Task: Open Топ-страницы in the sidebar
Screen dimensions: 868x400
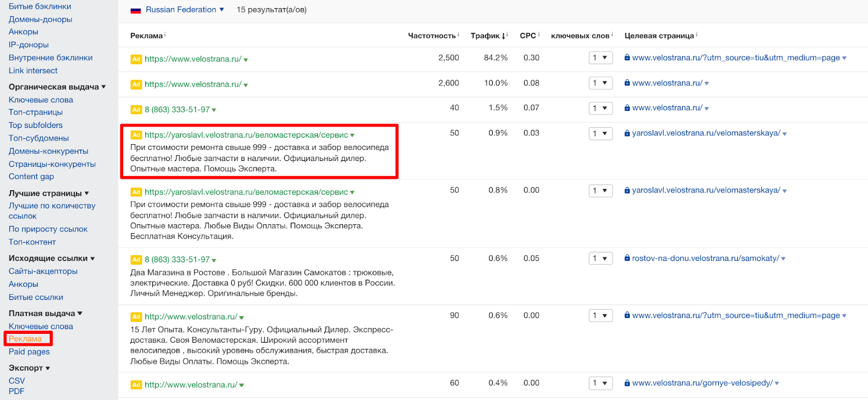Action: (36, 112)
